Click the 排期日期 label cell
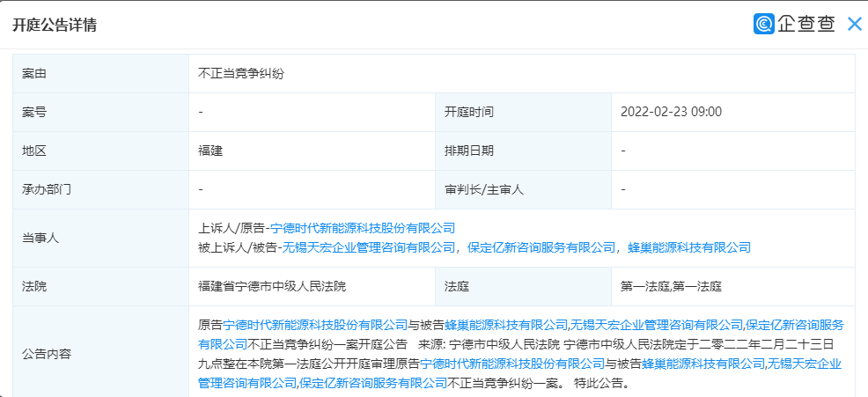 tap(523, 151)
